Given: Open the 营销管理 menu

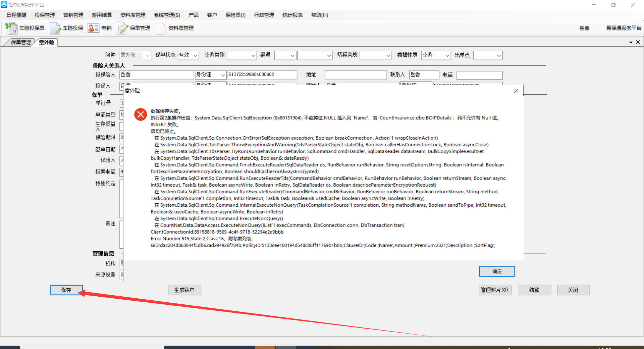Looking at the screenshot, I should (73, 15).
